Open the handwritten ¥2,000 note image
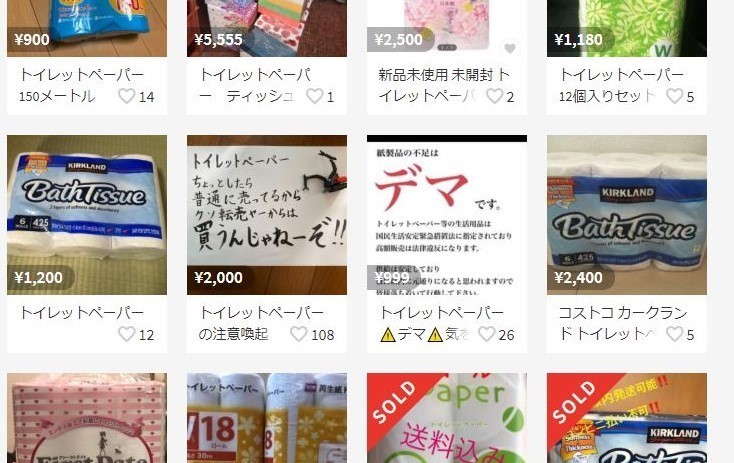The width and height of the screenshot is (734, 463). coord(267,215)
